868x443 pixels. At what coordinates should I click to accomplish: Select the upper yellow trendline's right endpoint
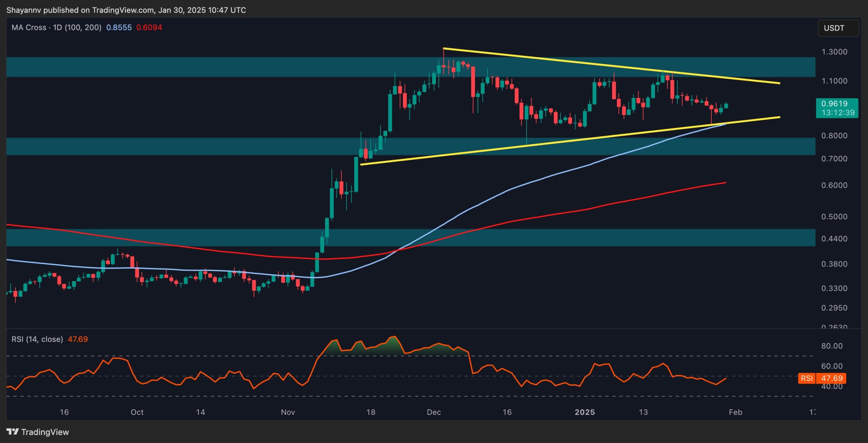780,83
